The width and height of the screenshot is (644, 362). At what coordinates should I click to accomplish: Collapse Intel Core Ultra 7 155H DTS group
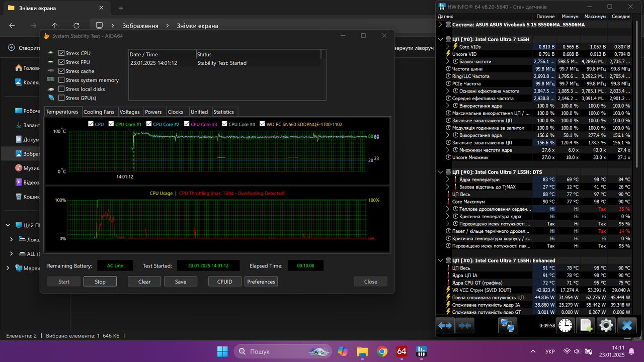pyautogui.click(x=441, y=172)
